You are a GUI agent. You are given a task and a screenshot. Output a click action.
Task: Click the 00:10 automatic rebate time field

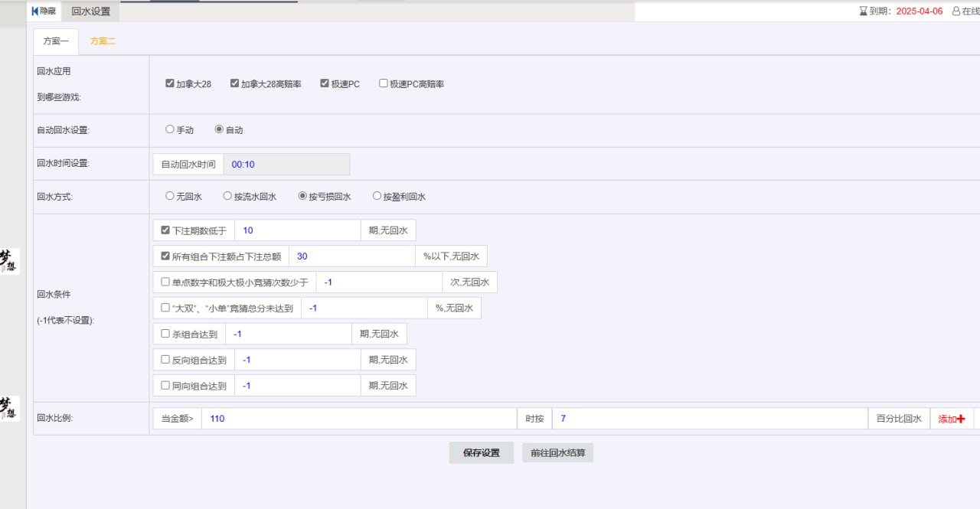[287, 164]
